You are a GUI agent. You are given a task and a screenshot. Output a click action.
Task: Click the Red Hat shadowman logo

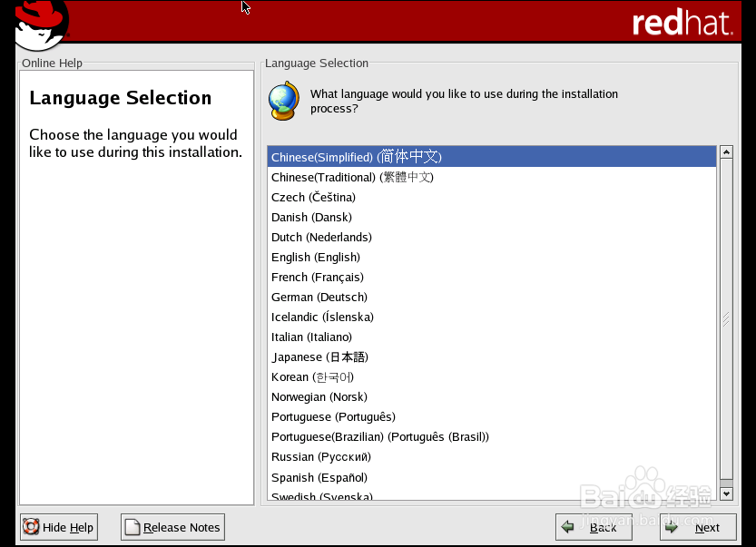[42, 25]
